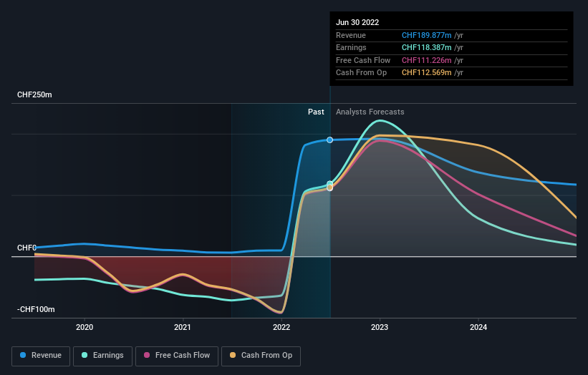Click the Earnings row label in tooltip

pos(351,47)
